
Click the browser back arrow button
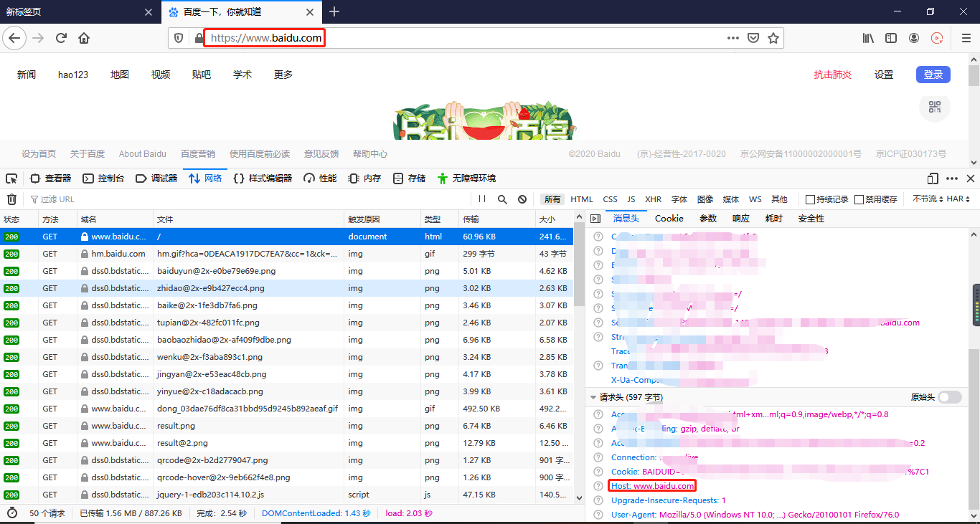(x=14, y=38)
